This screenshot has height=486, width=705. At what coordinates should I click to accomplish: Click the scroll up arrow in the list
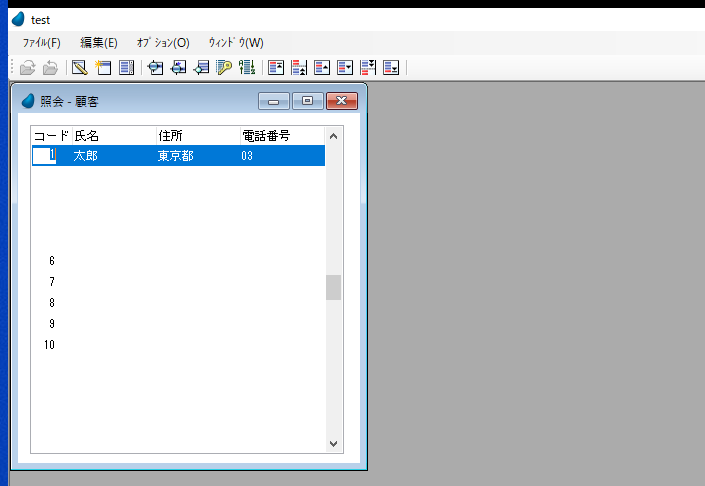pos(334,136)
